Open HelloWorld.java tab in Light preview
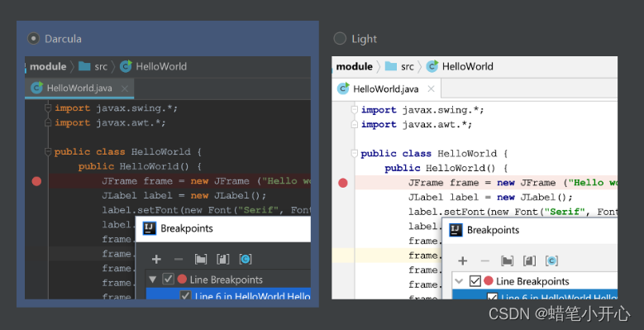 [386, 88]
